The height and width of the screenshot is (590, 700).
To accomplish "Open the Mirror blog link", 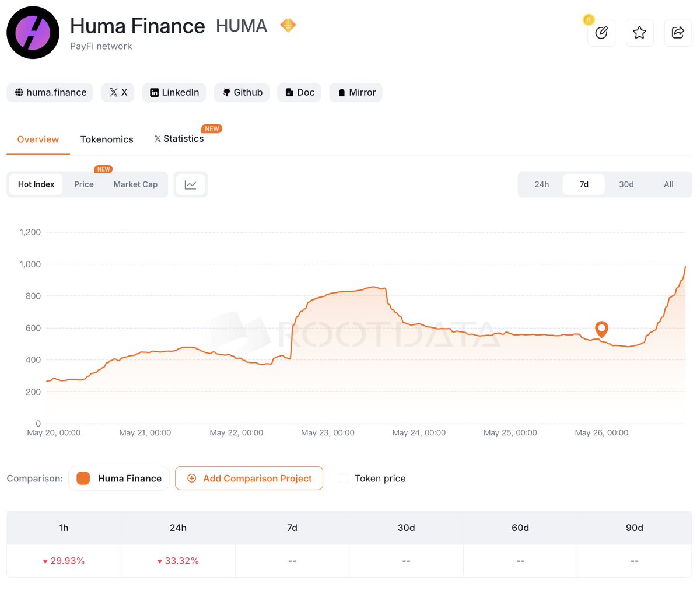I will [x=356, y=92].
